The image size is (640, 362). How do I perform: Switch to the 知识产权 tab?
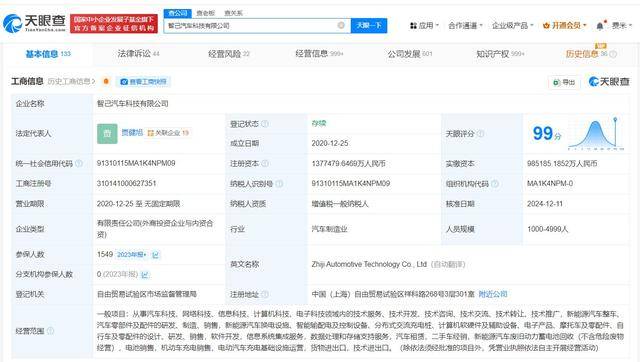500,54
